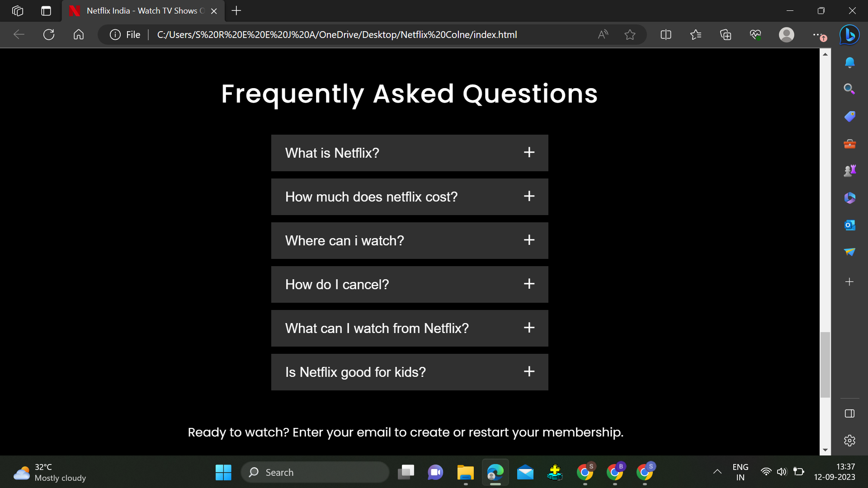Image resolution: width=868 pixels, height=488 pixels.
Task: Open File Explorer from the taskbar
Action: pyautogui.click(x=465, y=472)
